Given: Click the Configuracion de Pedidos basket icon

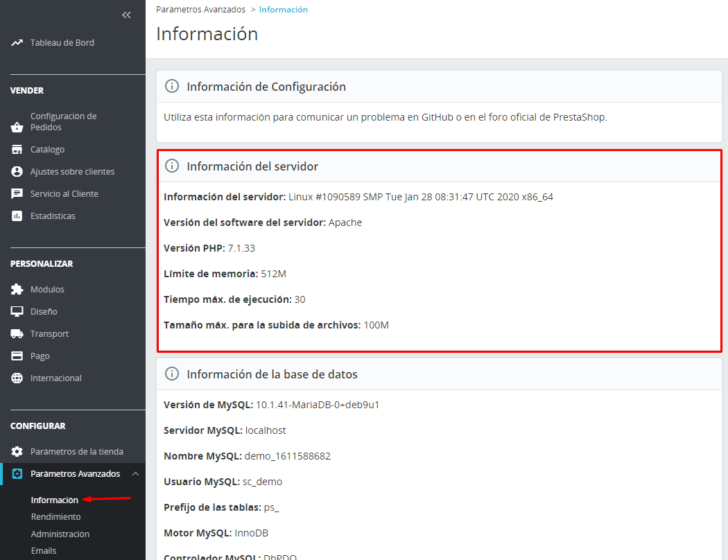Looking at the screenshot, I should (x=17, y=127).
